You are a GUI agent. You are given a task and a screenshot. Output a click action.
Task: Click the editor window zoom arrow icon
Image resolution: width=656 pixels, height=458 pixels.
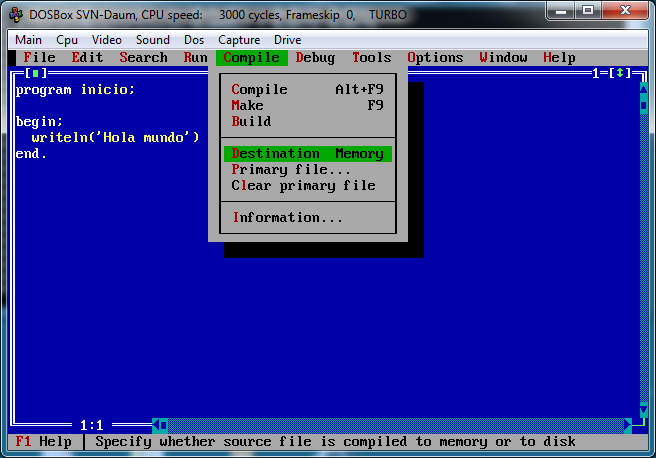[x=620, y=73]
